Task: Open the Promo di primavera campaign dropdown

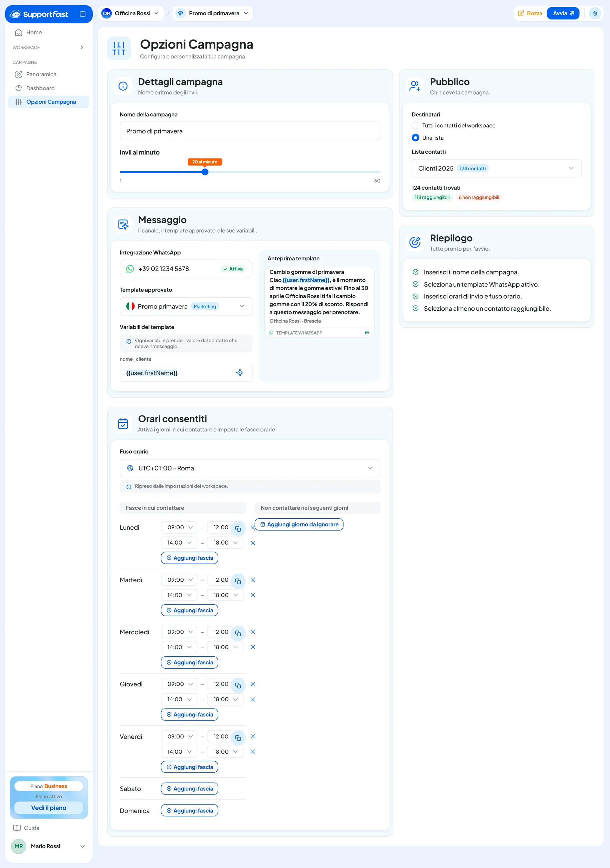Action: tap(213, 13)
